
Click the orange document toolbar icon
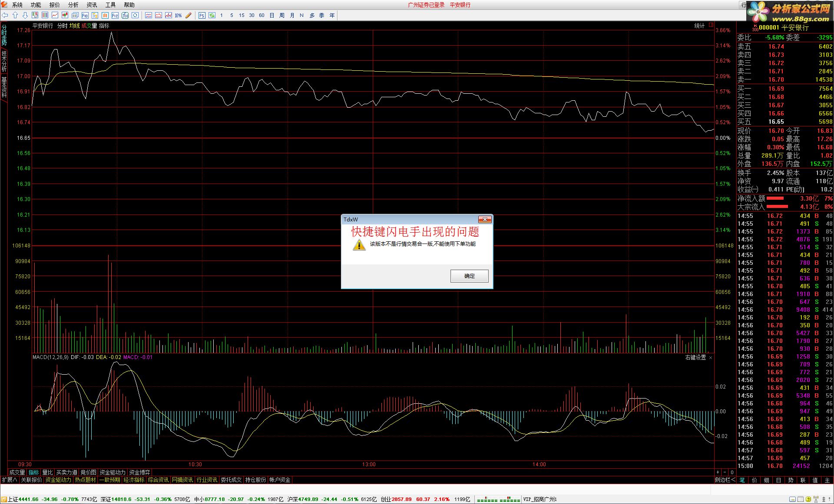point(105,15)
